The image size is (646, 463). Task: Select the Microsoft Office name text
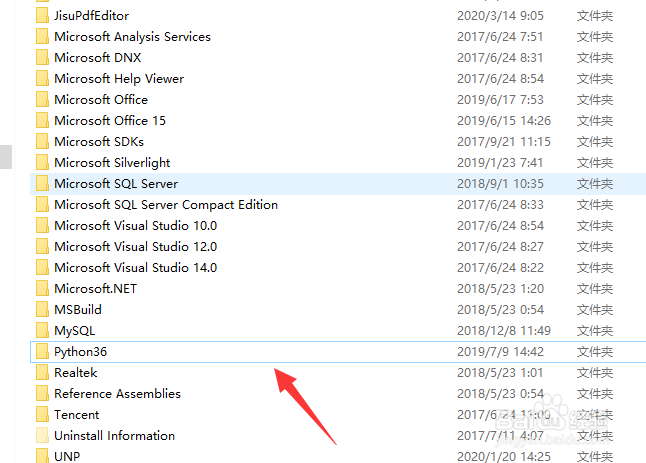pyautogui.click(x=101, y=100)
